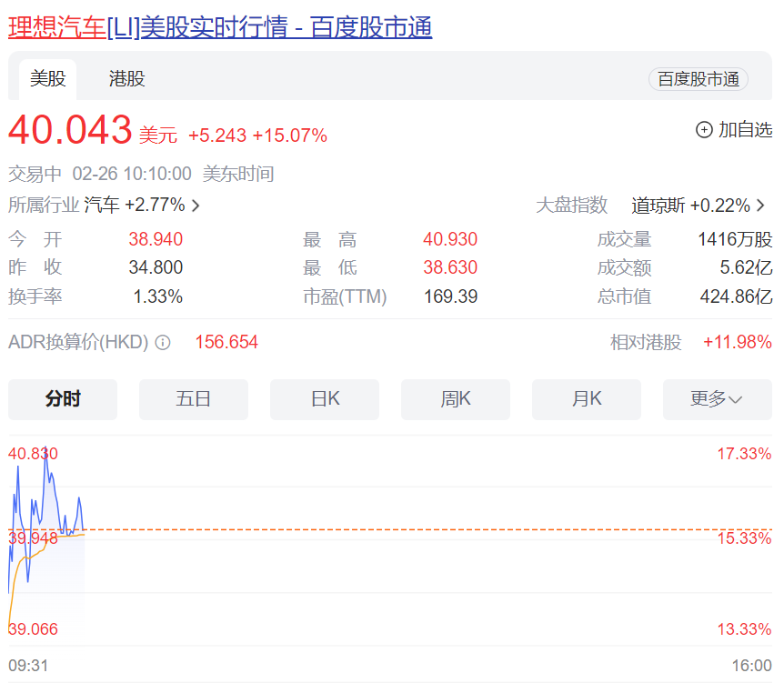Image resolution: width=784 pixels, height=683 pixels.
Task: Click the ADR换算价 info icon
Action: click(163, 343)
